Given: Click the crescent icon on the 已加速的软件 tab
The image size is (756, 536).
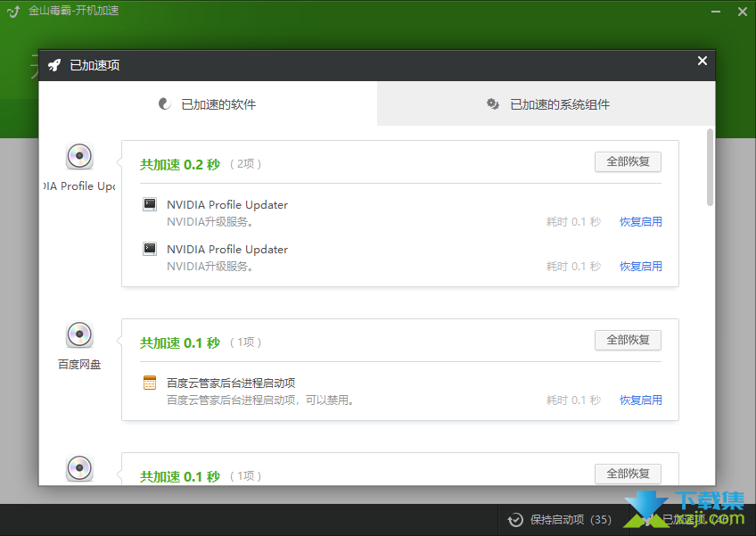Looking at the screenshot, I should (164, 103).
